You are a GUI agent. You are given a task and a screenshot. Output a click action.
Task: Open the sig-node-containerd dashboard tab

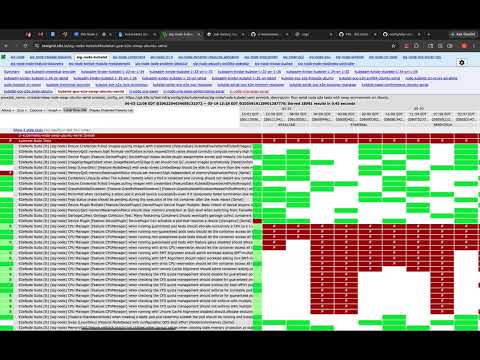point(129,57)
